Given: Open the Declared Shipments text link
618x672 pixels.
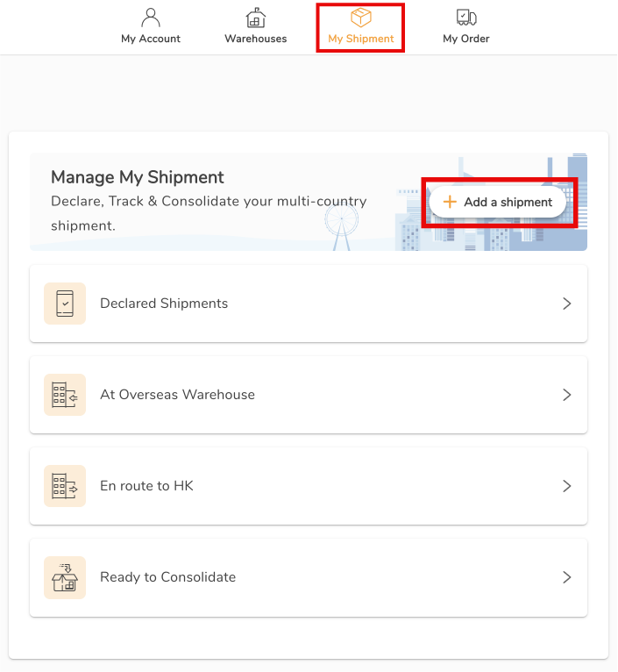Looking at the screenshot, I should click(164, 304).
